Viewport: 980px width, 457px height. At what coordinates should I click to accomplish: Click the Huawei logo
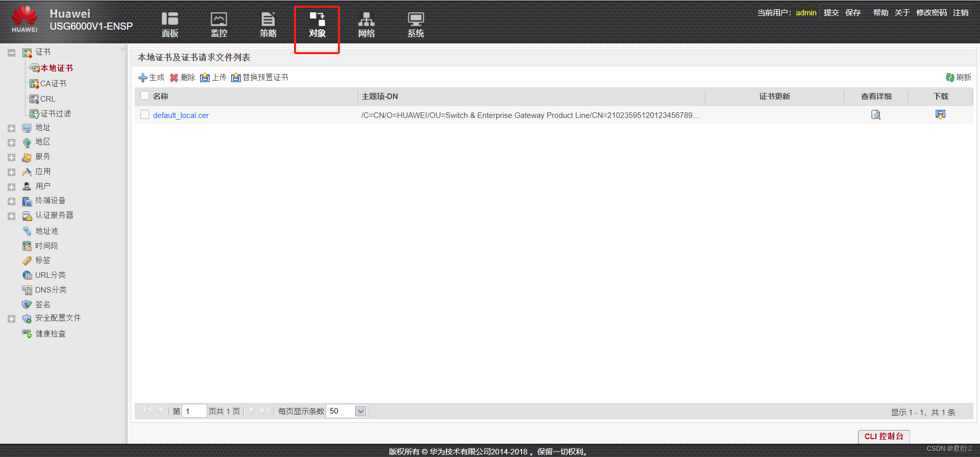coord(24,19)
